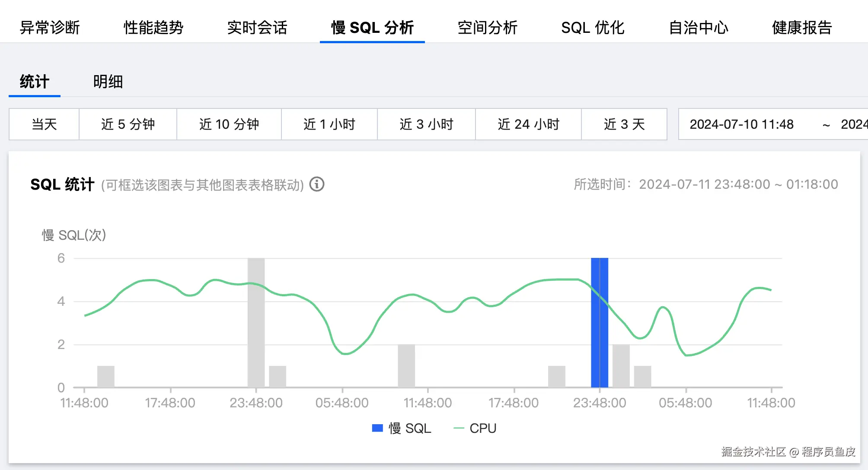Open the 空间分析 tab

pos(487,27)
